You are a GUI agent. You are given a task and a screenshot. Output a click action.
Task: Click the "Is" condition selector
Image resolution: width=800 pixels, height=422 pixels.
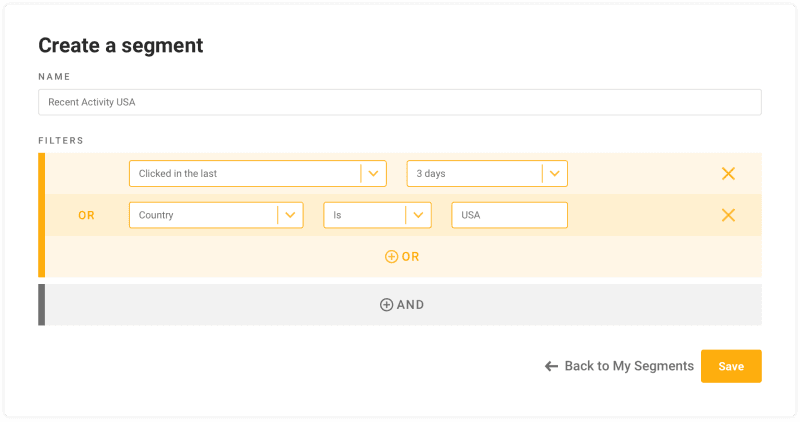click(x=364, y=215)
